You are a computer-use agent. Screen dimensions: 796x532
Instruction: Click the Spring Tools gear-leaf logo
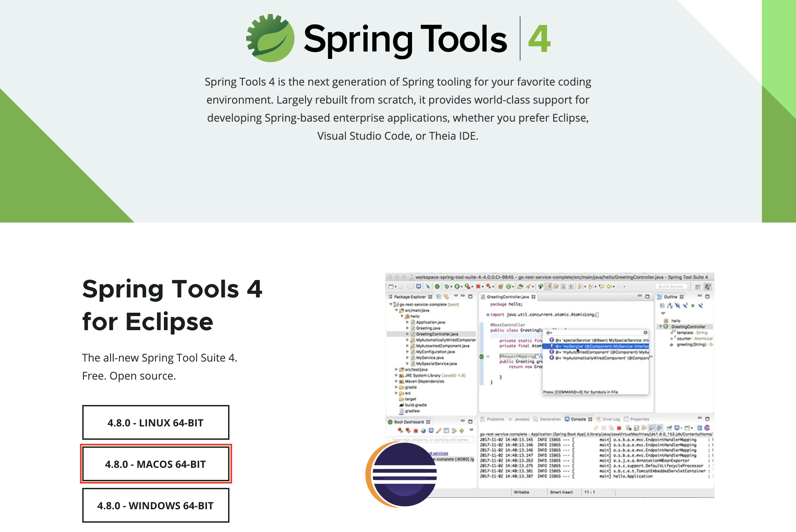pos(270,38)
